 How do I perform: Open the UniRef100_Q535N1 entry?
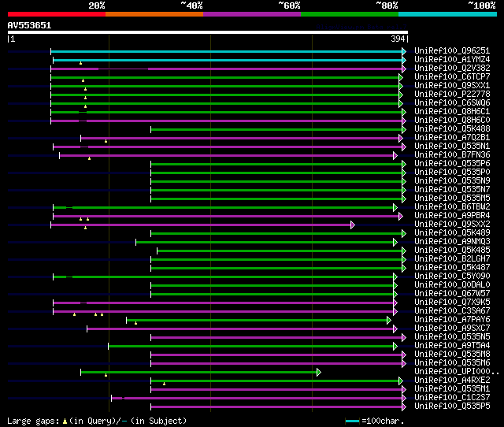pos(452,147)
